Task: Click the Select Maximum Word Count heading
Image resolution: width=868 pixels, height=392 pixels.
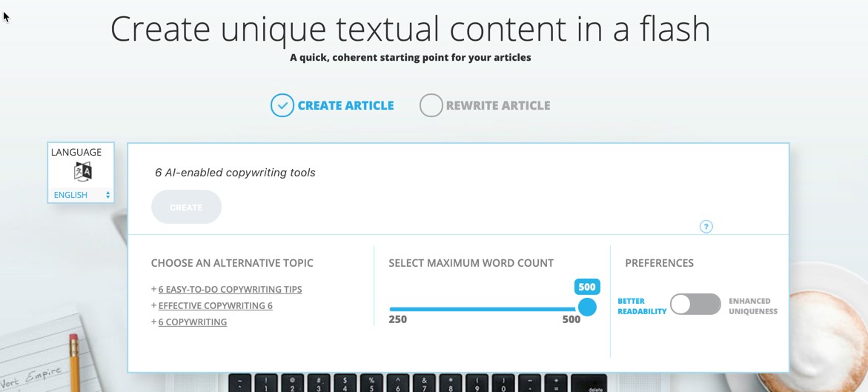Action: 471,263
